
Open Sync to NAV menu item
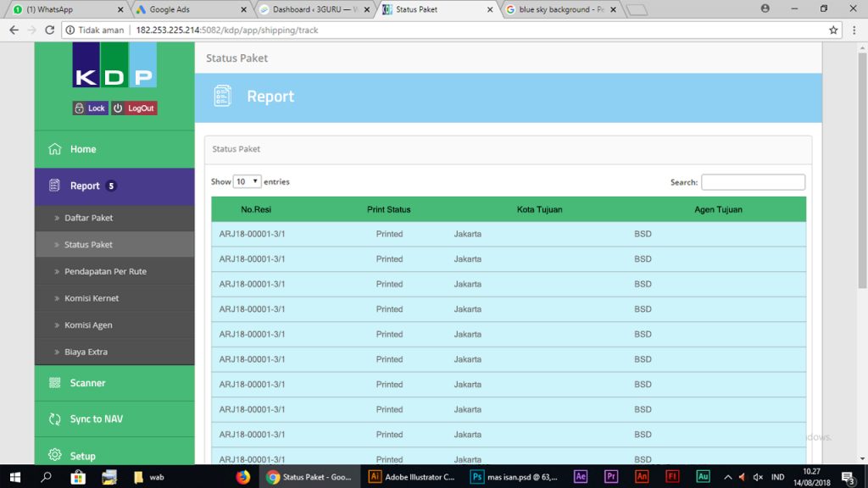tap(114, 419)
